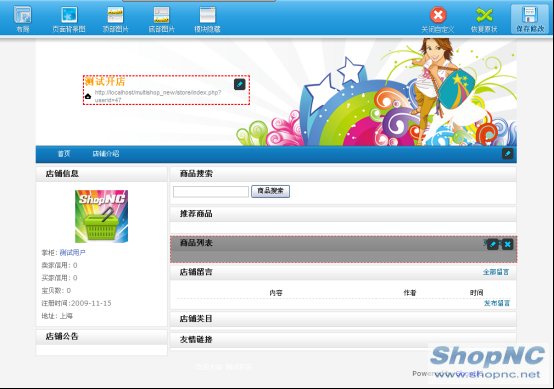Click the 内容 column header
The width and height of the screenshot is (554, 389).
pos(276,293)
